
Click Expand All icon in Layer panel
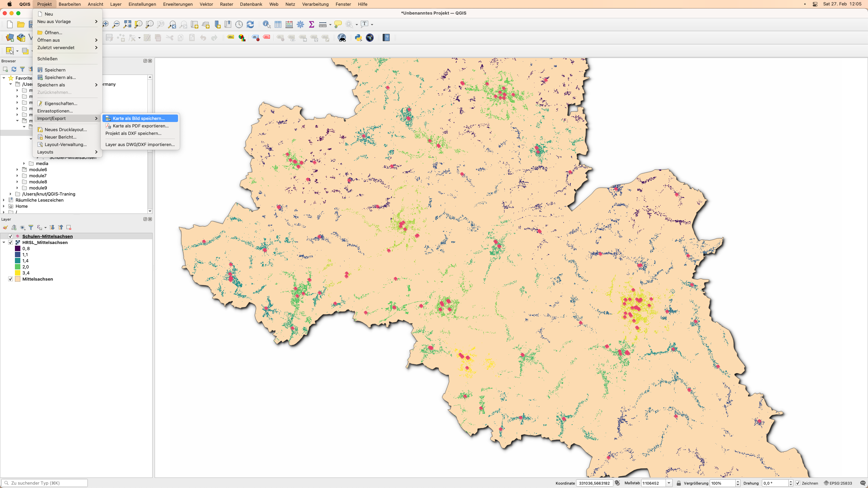[52, 227]
